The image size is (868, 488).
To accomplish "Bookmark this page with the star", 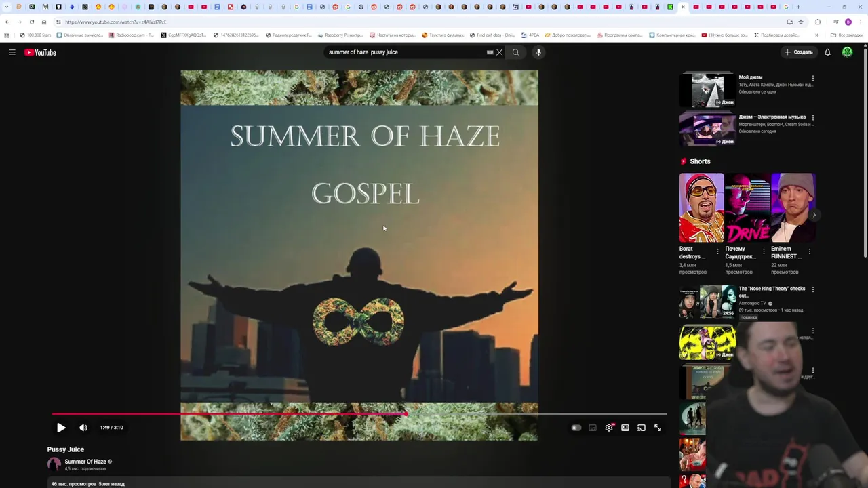I will pos(801,22).
